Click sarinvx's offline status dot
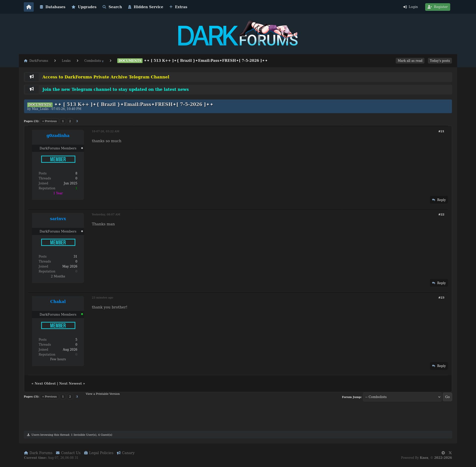This screenshot has width=476, height=467. pos(82,231)
